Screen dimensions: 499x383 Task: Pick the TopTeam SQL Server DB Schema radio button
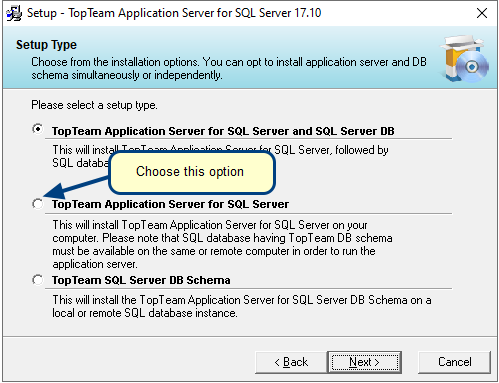(38, 280)
